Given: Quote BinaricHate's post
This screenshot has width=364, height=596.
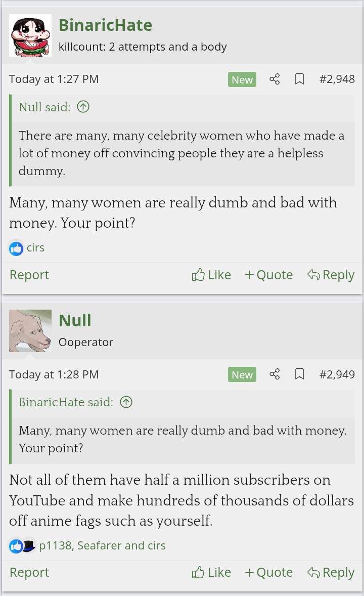Looking at the screenshot, I should tap(268, 275).
